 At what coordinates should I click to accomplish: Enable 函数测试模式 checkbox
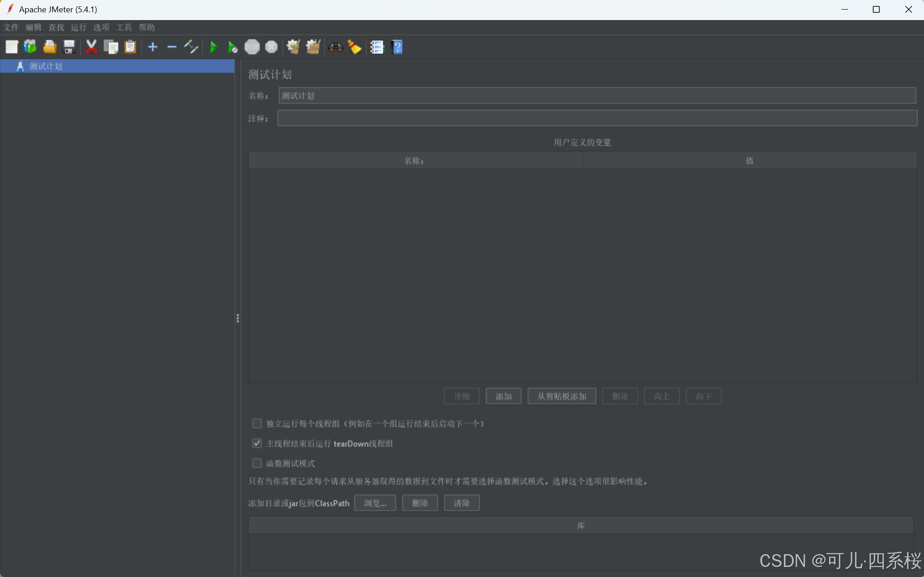coord(257,463)
